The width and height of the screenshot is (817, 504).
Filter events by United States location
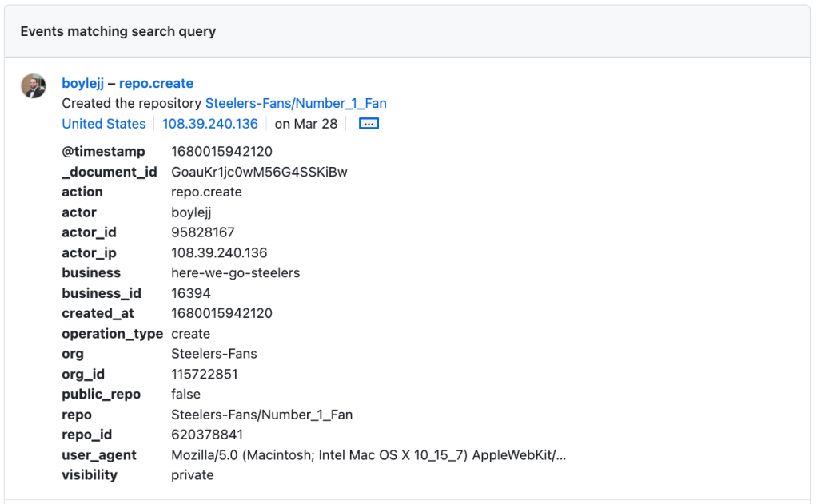click(x=103, y=123)
